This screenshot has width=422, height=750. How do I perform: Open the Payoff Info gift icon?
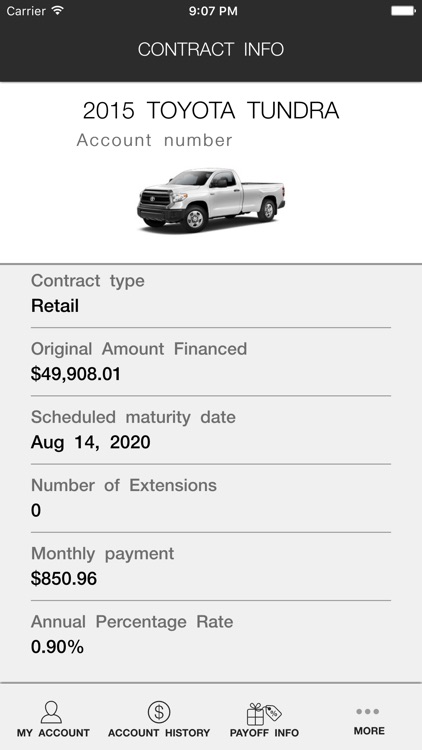click(264, 714)
